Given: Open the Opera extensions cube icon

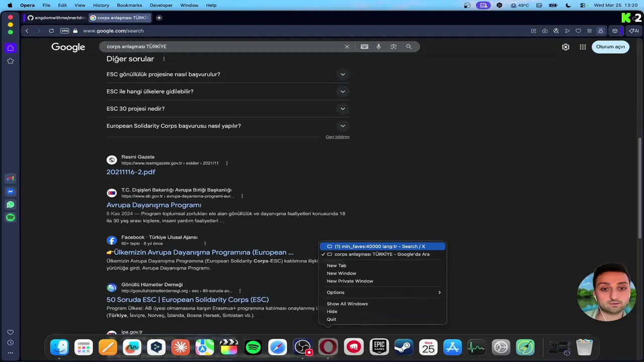Looking at the screenshot, I should [x=615, y=31].
